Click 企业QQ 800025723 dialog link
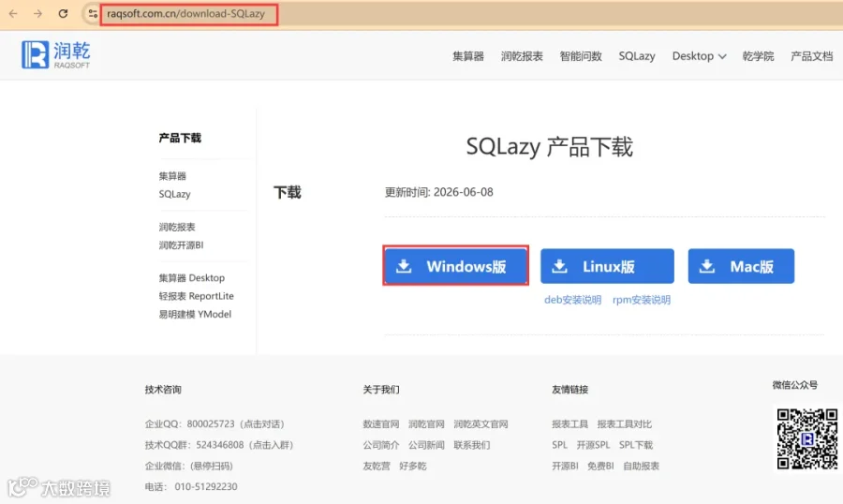Screen dimensions: 843x504 [x=214, y=423]
